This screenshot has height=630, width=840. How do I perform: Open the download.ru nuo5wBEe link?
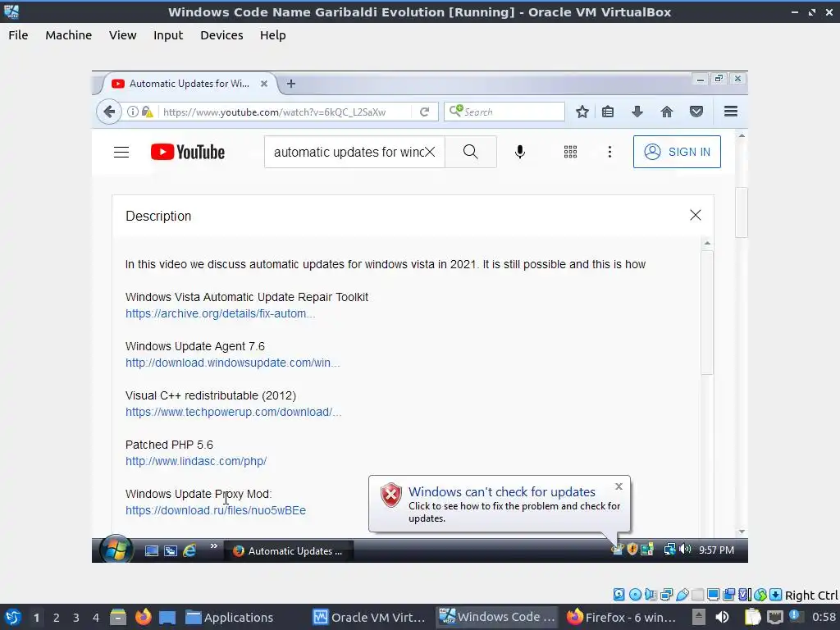216,510
